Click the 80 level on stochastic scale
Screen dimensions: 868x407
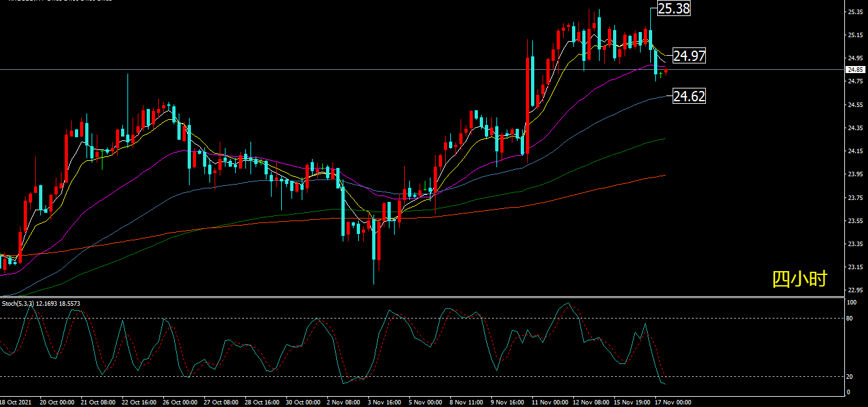coord(850,318)
